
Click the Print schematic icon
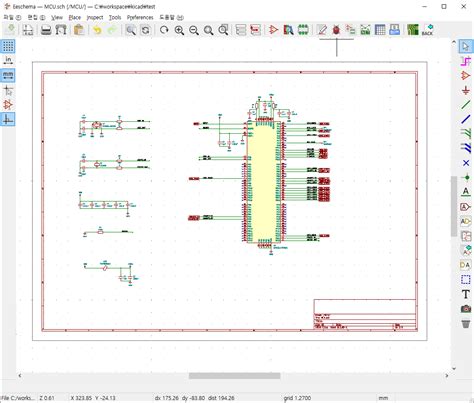46,30
